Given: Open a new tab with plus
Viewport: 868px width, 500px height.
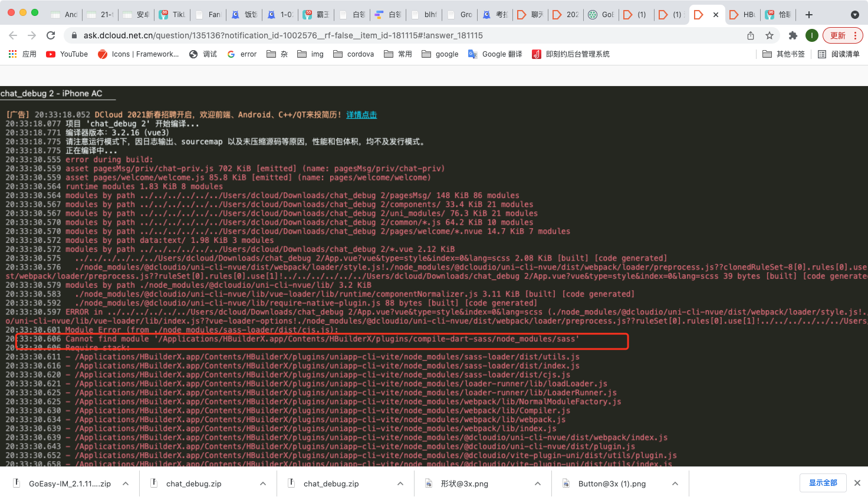Looking at the screenshot, I should [809, 15].
